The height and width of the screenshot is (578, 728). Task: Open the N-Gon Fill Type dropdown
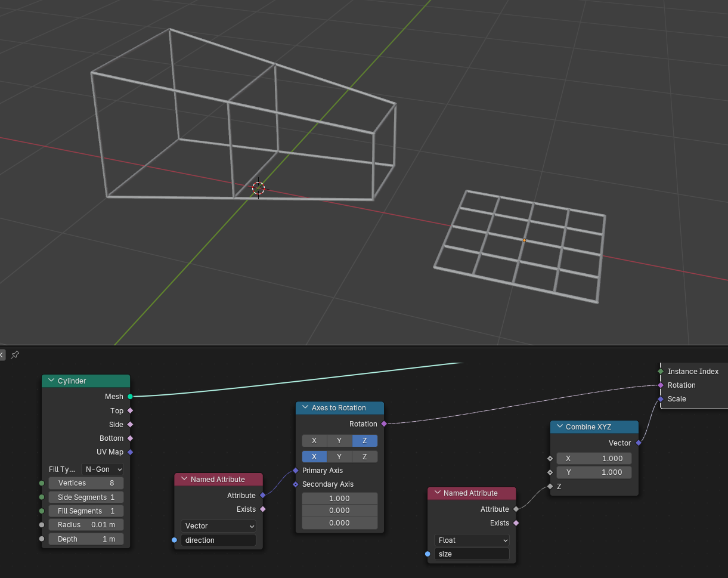pos(103,469)
